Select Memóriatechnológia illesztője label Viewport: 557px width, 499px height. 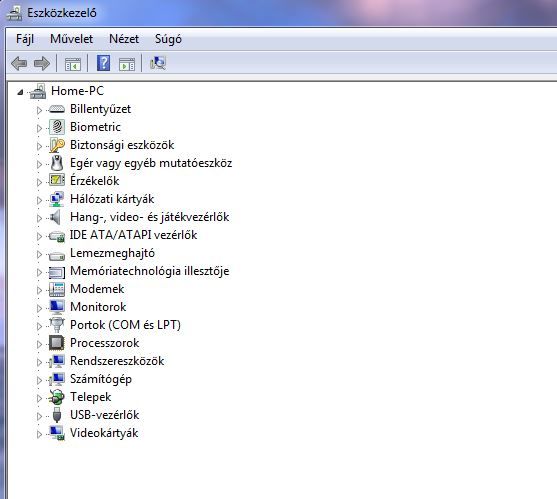click(x=150, y=271)
